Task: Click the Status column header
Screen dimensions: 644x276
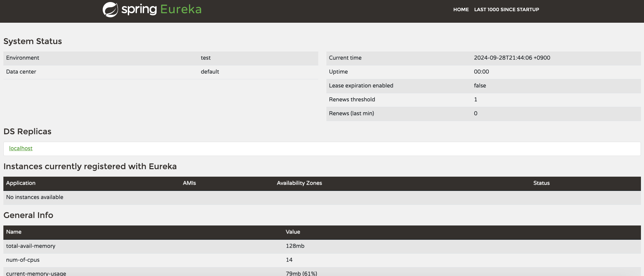Action: [541, 183]
